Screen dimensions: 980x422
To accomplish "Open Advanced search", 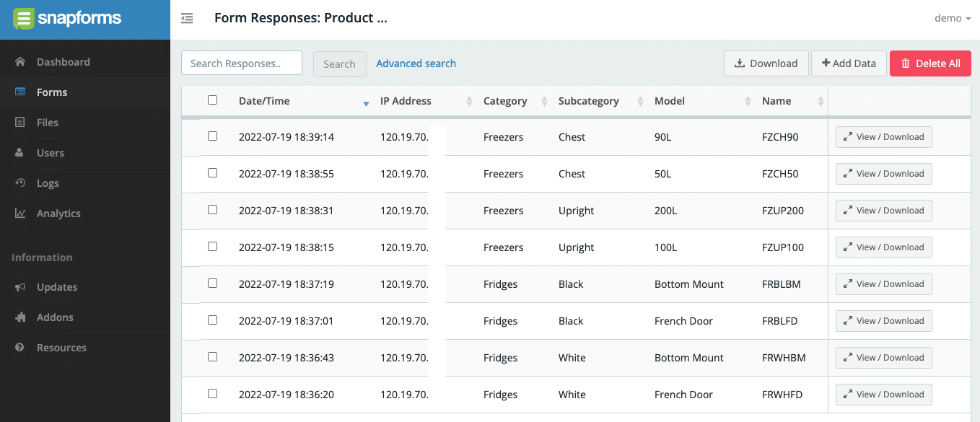I will (x=416, y=63).
